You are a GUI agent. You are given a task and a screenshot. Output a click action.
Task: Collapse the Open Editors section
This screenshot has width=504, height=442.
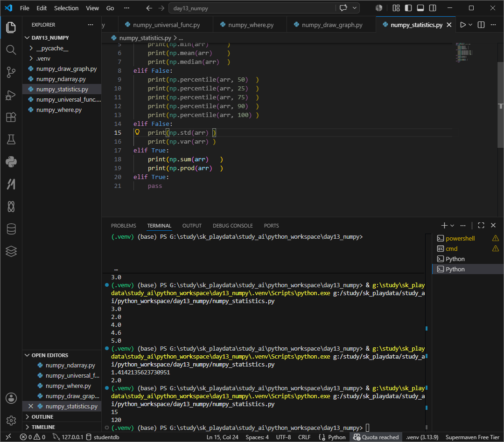click(x=62, y=355)
